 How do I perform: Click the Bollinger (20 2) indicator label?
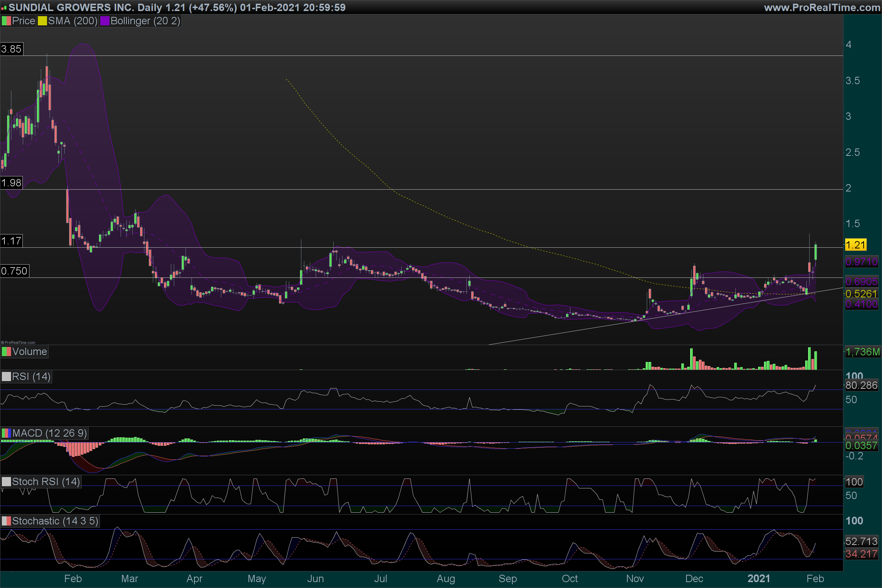[145, 21]
